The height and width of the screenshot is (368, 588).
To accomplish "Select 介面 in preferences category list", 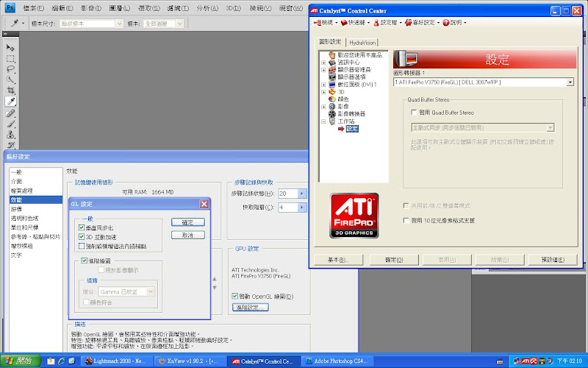I will pos(35,181).
